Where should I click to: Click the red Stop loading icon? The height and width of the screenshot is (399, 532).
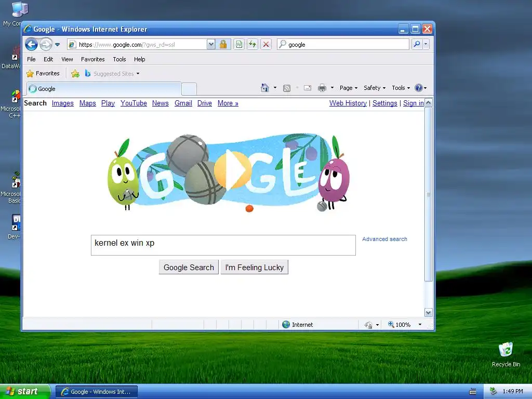[x=266, y=45]
